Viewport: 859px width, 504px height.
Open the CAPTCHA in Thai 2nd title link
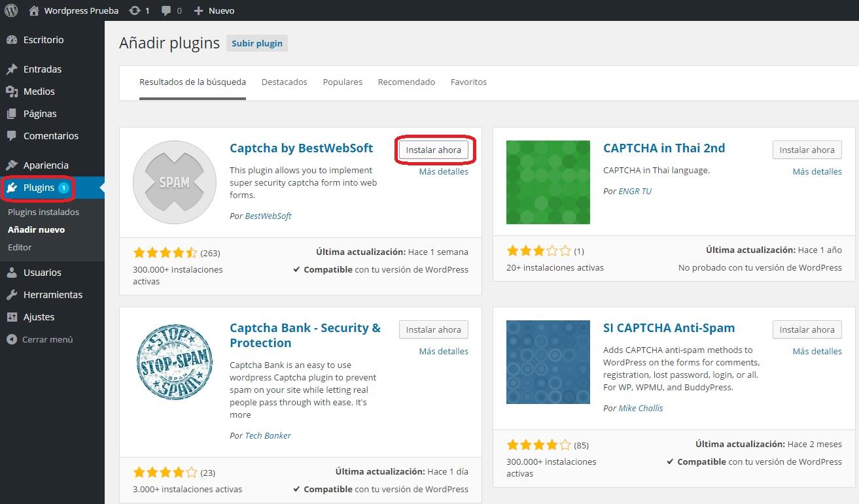664,148
